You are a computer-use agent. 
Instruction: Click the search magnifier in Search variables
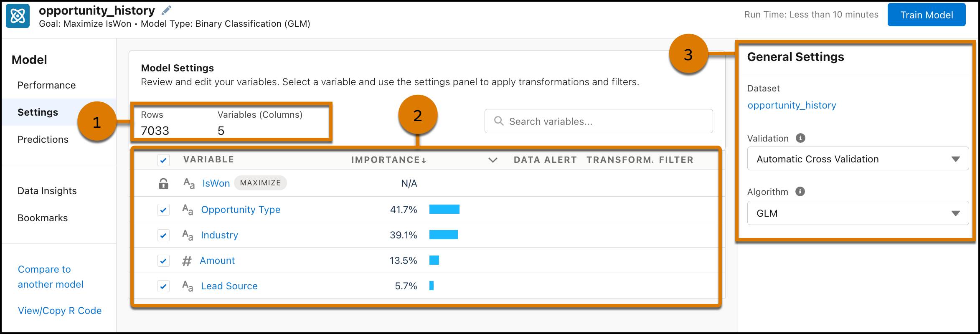coord(500,121)
